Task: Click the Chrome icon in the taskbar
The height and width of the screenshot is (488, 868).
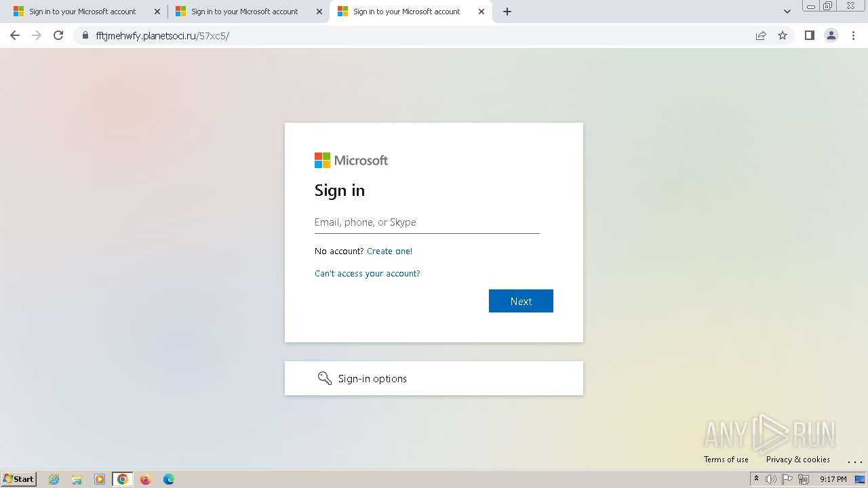Action: [x=123, y=479]
